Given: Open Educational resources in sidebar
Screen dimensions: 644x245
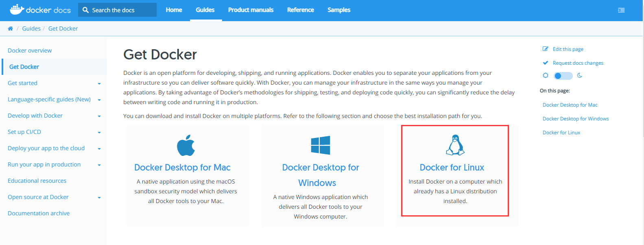Looking at the screenshot, I should pyautogui.click(x=37, y=181).
